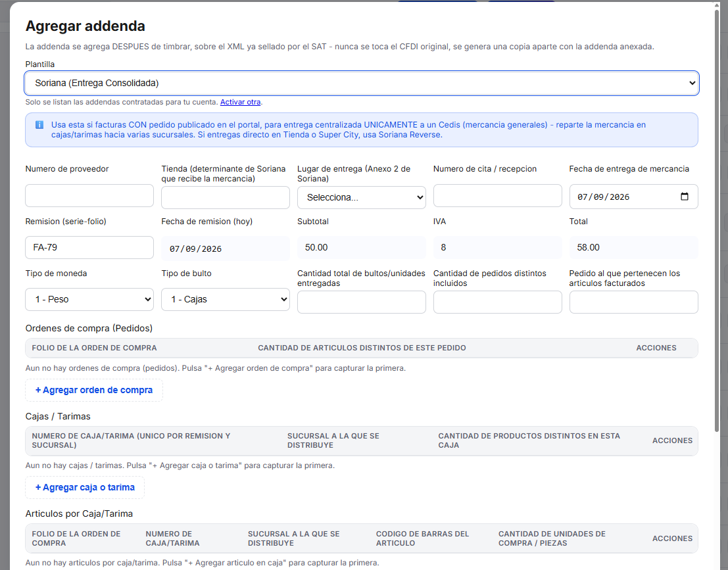The height and width of the screenshot is (570, 728).
Task: Open the Tipo de bulto dropdown
Action: 225,299
